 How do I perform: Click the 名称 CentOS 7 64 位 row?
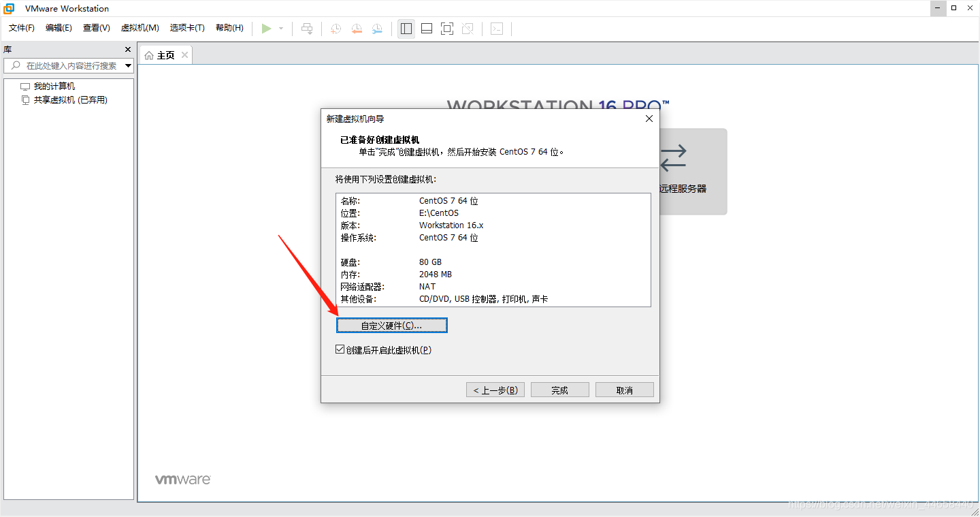click(493, 201)
